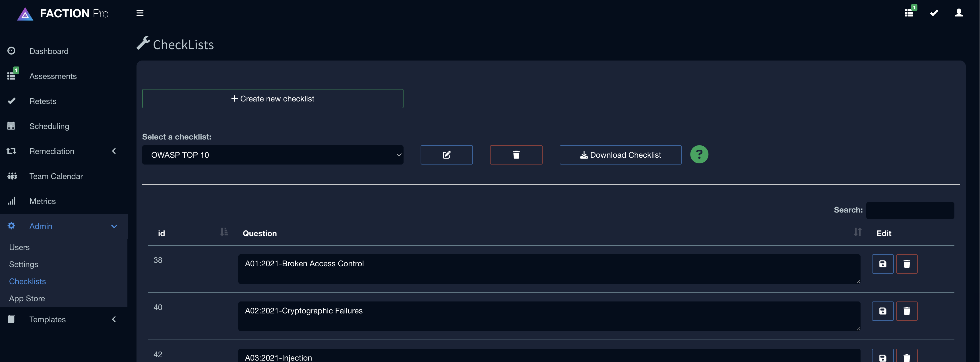
Task: Click the Scheduling calendar icon
Action: click(11, 126)
